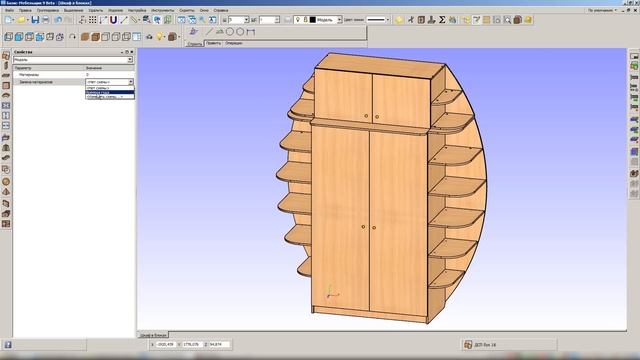Screen dimensions: 640x360
Task: Toggle diagonal line snap icon beside U magnet
Action: point(124,20)
